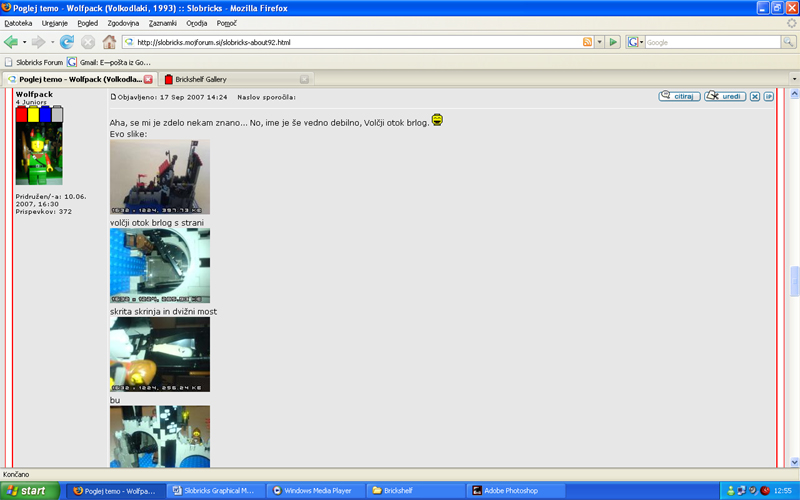Switch to Slobricks Graphical taskbar item
Screen dimensions: 800x500
coord(215,491)
